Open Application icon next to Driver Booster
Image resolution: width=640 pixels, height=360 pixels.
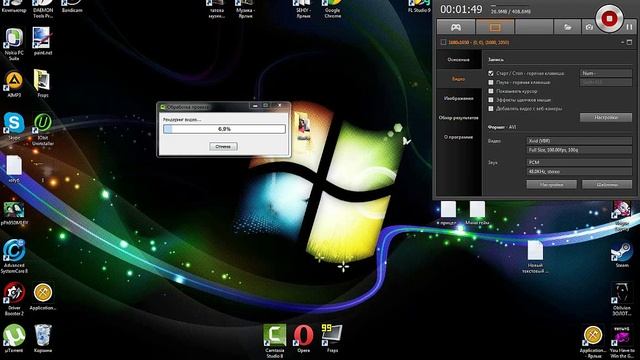(x=42, y=297)
